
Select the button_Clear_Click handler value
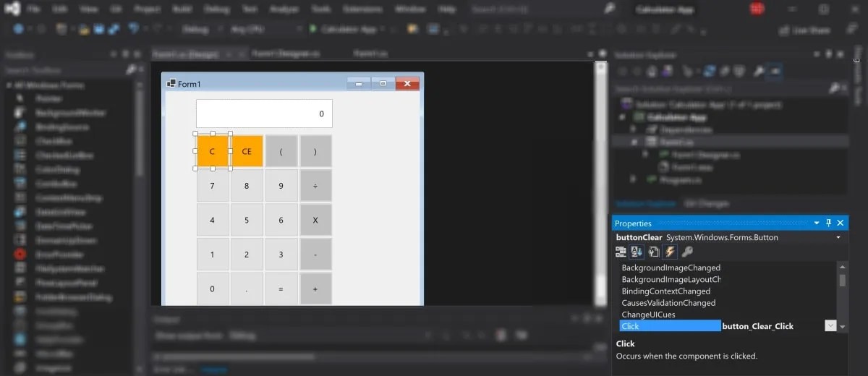coord(757,326)
